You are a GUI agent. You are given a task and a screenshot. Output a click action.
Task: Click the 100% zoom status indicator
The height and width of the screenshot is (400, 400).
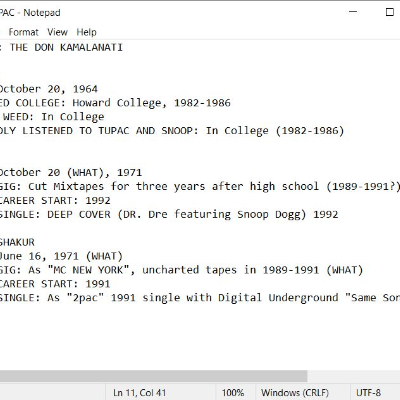233,393
